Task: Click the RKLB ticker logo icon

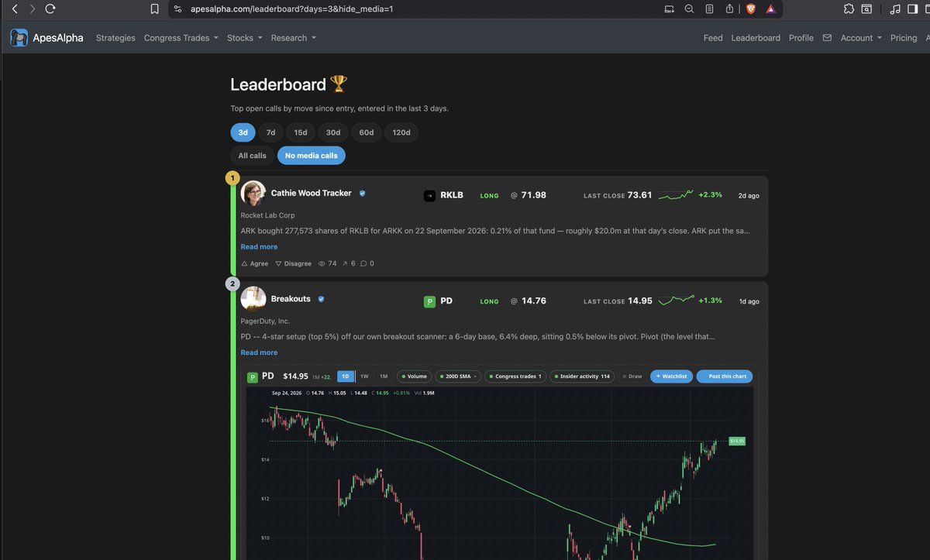Action: (429, 195)
